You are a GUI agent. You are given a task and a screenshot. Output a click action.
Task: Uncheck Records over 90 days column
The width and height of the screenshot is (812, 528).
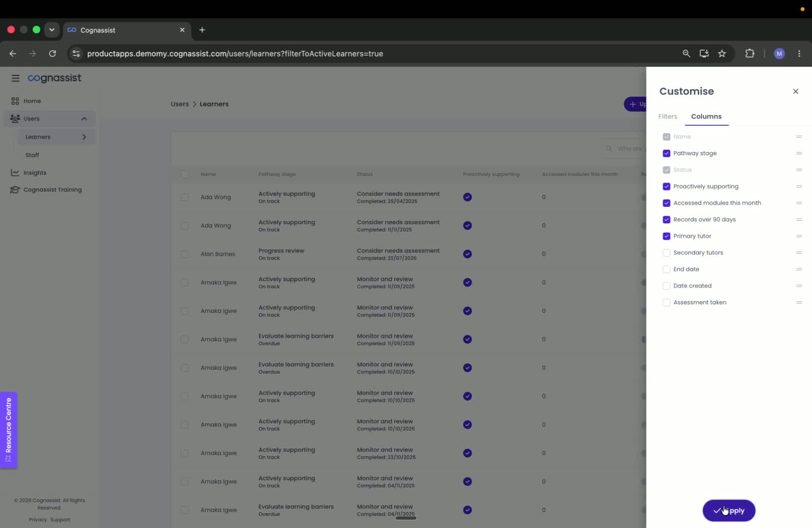(x=666, y=220)
